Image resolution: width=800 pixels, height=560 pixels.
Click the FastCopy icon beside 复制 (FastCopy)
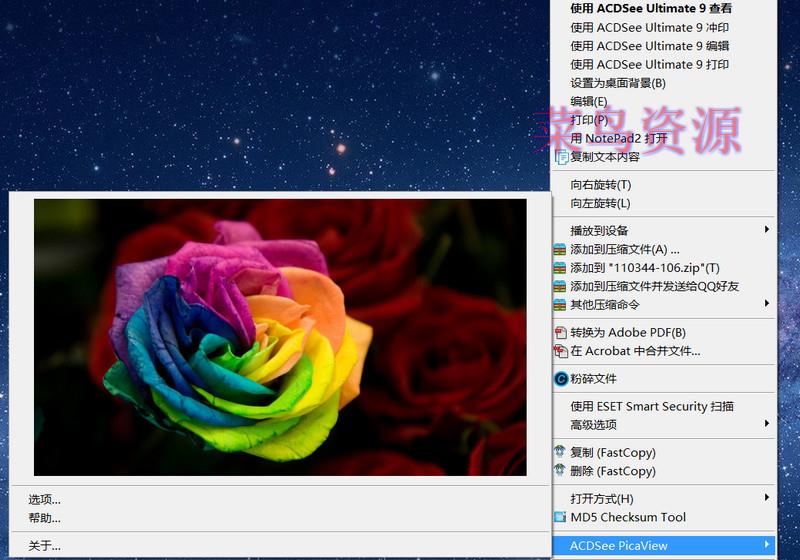click(560, 451)
